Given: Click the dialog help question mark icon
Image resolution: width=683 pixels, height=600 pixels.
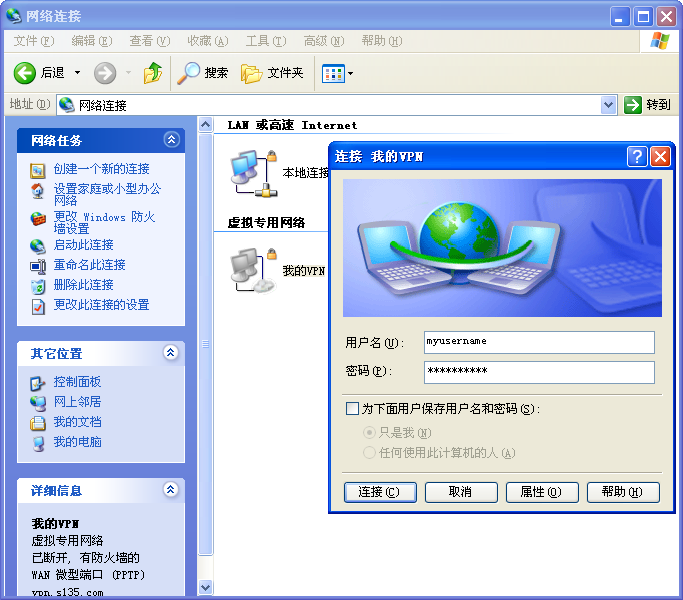Looking at the screenshot, I should pyautogui.click(x=637, y=156).
